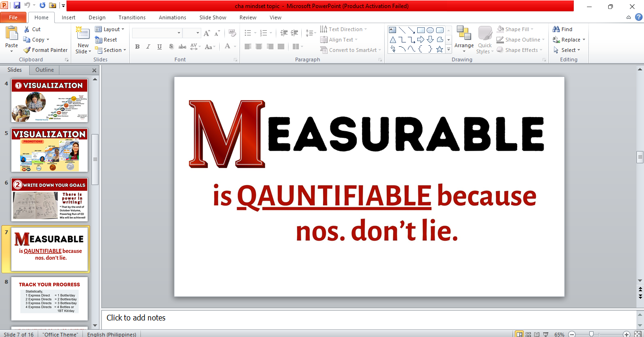Click the Paste clipboard icon

pos(12,34)
